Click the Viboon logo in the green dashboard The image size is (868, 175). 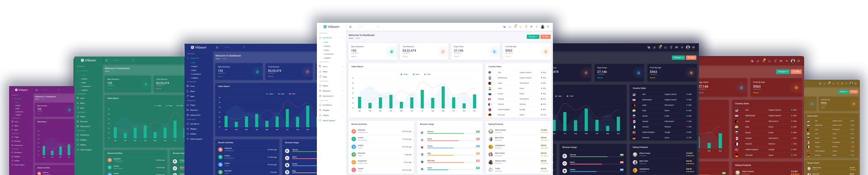click(89, 60)
